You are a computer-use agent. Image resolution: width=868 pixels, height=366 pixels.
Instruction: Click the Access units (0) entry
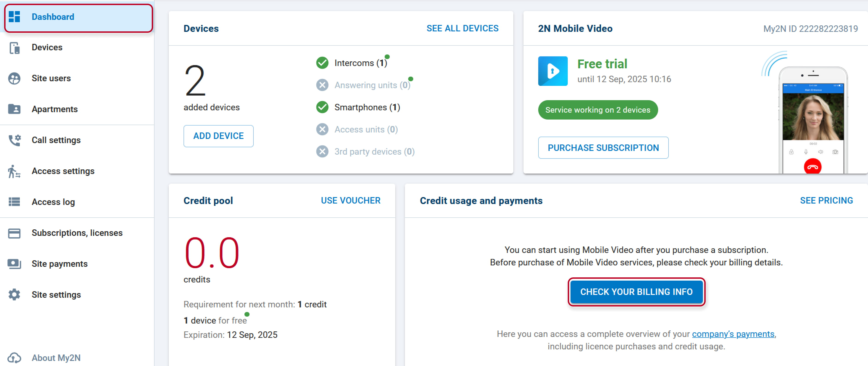(366, 129)
